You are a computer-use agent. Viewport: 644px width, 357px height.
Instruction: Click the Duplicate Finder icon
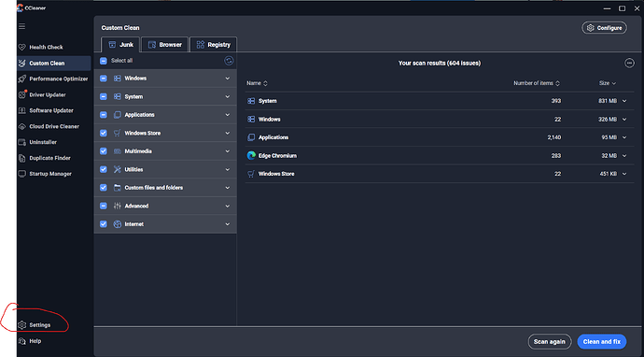coord(22,158)
